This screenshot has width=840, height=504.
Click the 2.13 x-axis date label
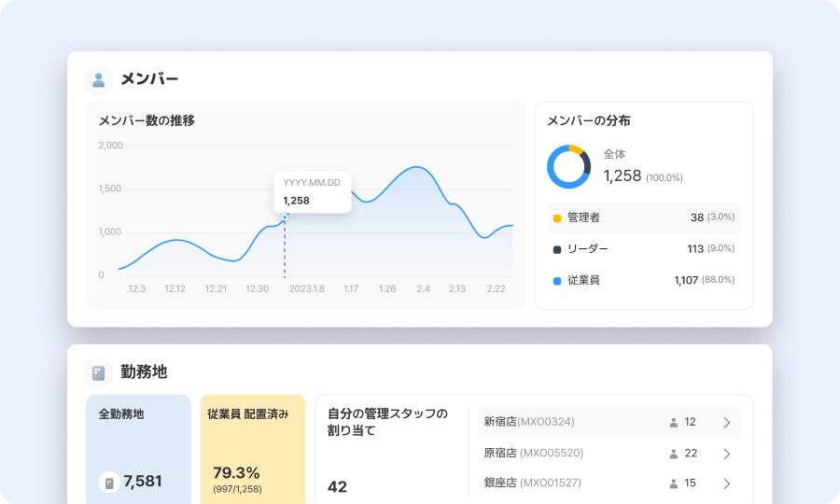(x=457, y=288)
